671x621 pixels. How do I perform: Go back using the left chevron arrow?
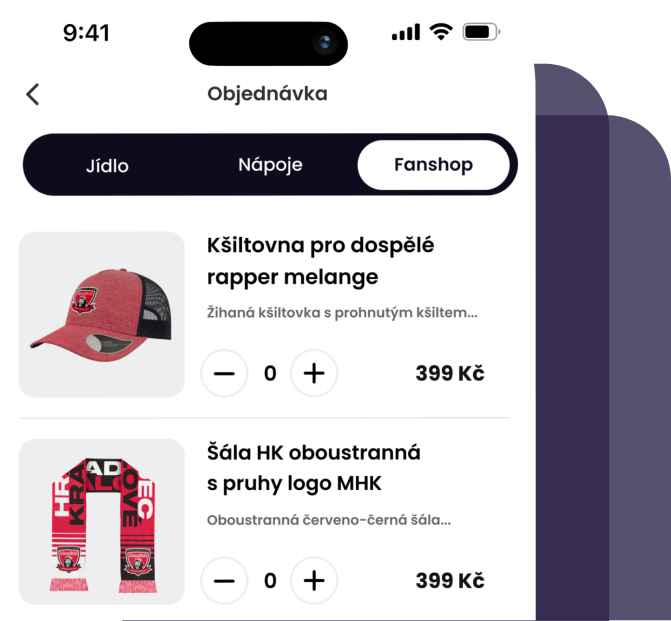pos(33,94)
